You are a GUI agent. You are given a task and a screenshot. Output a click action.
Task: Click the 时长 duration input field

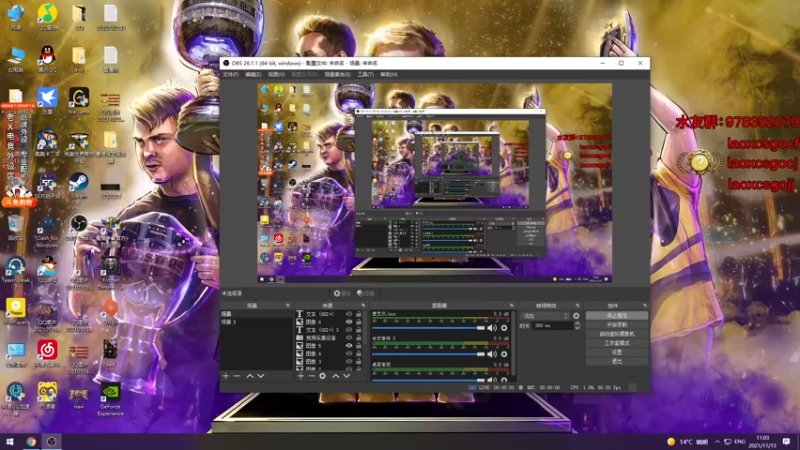553,326
